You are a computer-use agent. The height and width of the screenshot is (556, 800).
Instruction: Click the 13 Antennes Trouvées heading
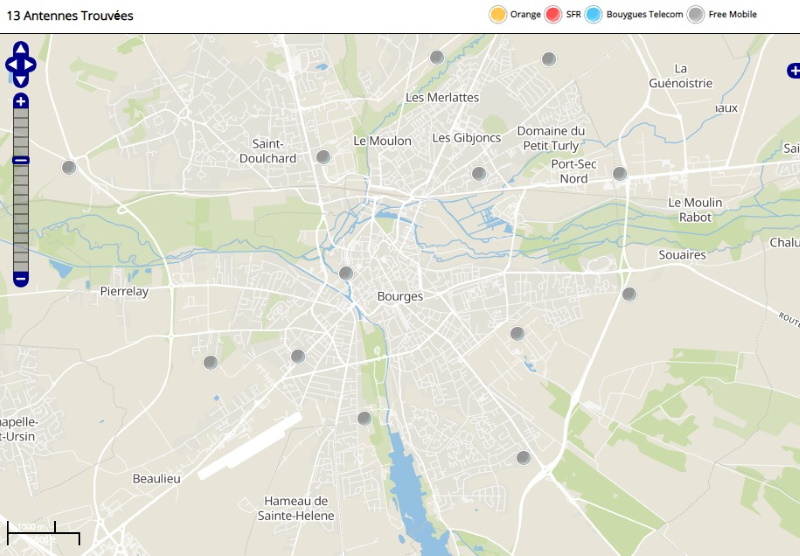pos(70,16)
